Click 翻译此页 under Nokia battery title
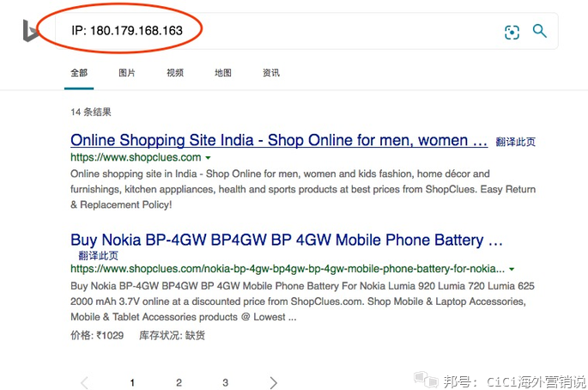588x390 pixels. click(98, 256)
